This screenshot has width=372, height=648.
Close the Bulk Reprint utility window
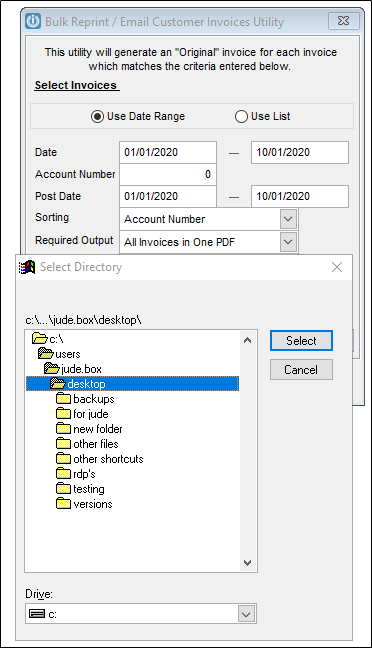click(343, 21)
